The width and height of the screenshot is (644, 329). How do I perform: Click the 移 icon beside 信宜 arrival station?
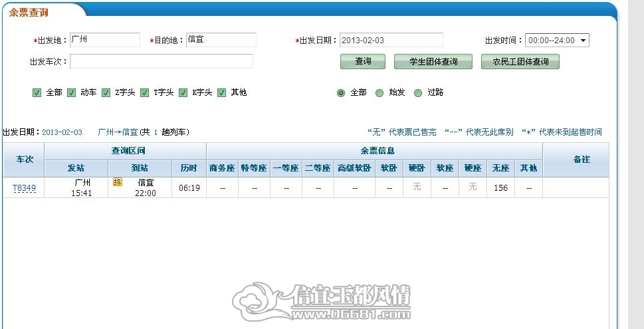click(118, 182)
